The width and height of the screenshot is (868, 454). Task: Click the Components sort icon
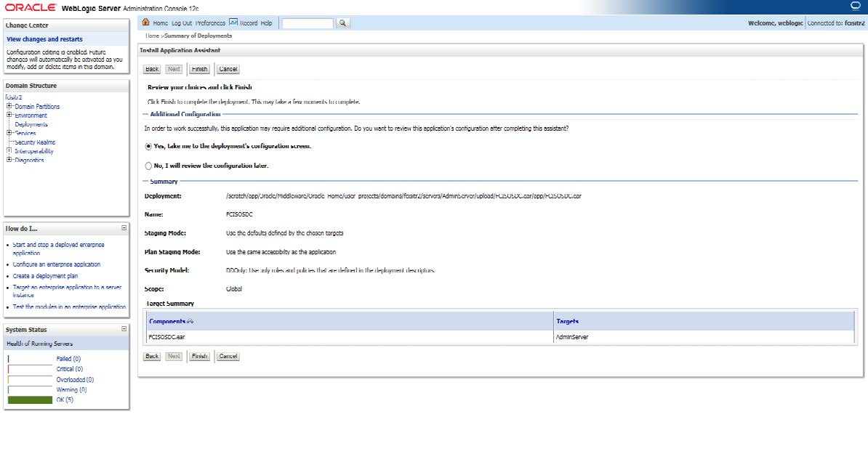click(x=190, y=321)
